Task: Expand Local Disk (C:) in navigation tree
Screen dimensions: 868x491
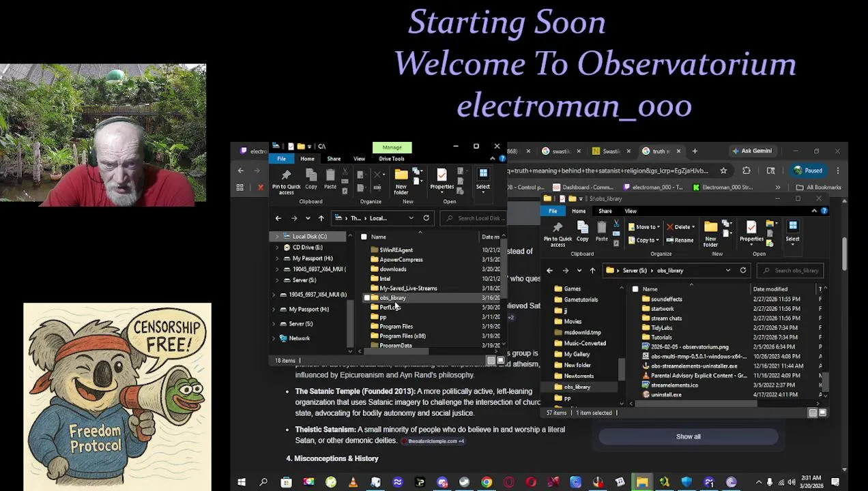Action: tap(277, 237)
